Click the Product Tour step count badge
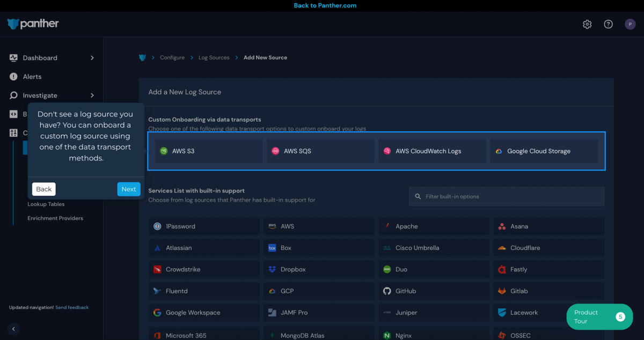This screenshot has width=644, height=340. 620,317
